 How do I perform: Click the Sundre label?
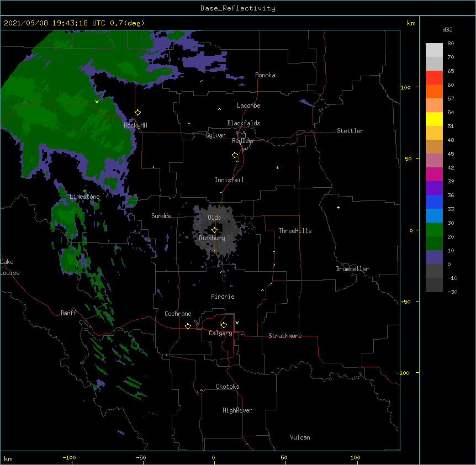coord(161,216)
